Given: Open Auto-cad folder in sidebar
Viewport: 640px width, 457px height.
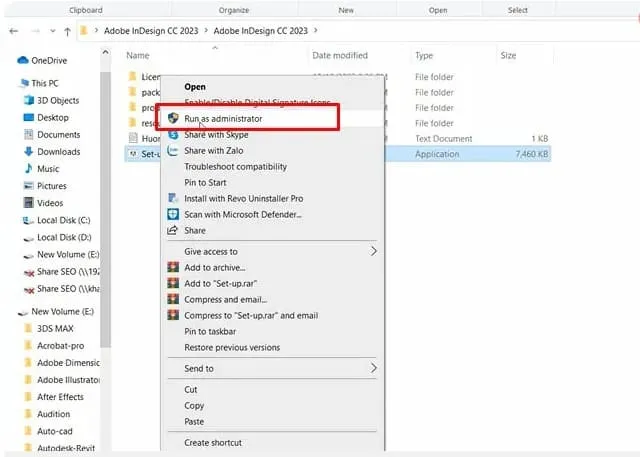Looking at the screenshot, I should pos(55,431).
